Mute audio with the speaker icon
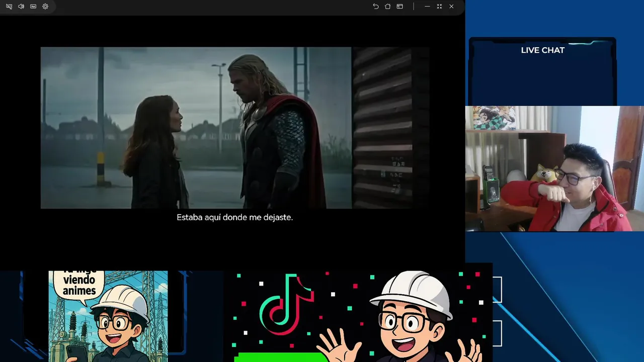This screenshot has height=362, width=644. [x=21, y=7]
